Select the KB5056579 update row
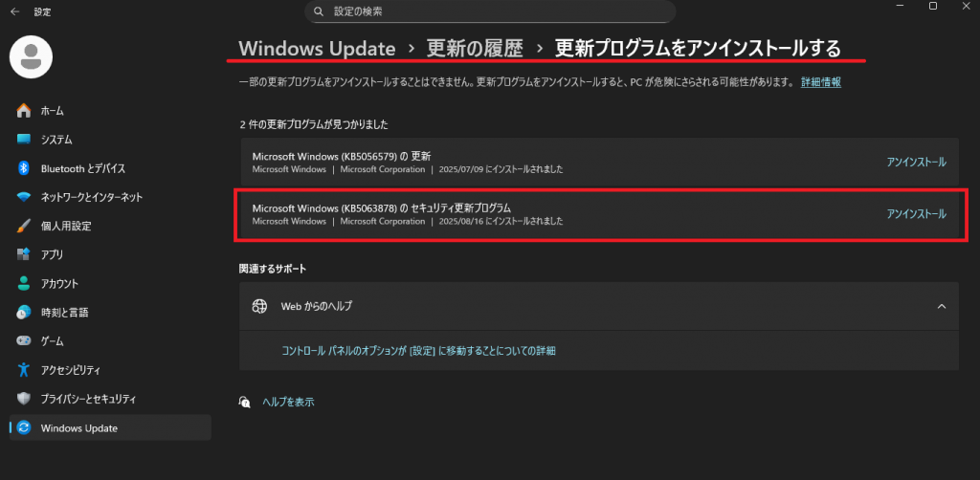This screenshot has height=480, width=980. click(x=599, y=163)
